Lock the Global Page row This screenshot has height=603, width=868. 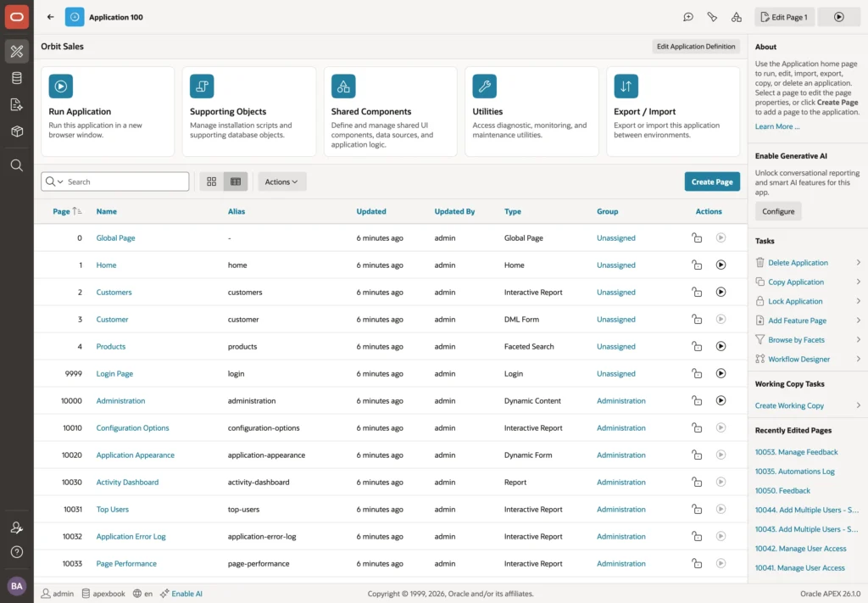click(x=697, y=237)
